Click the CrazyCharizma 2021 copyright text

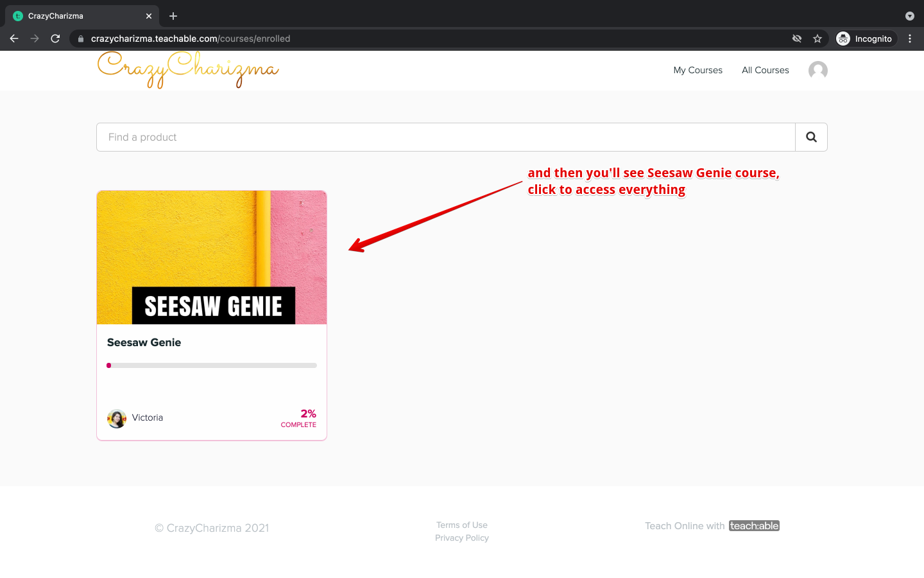coord(212,529)
